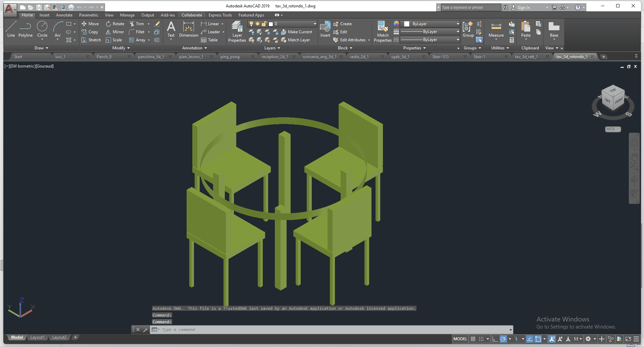Toggle ortho mode in status bar
644x347 pixels.
(495, 339)
